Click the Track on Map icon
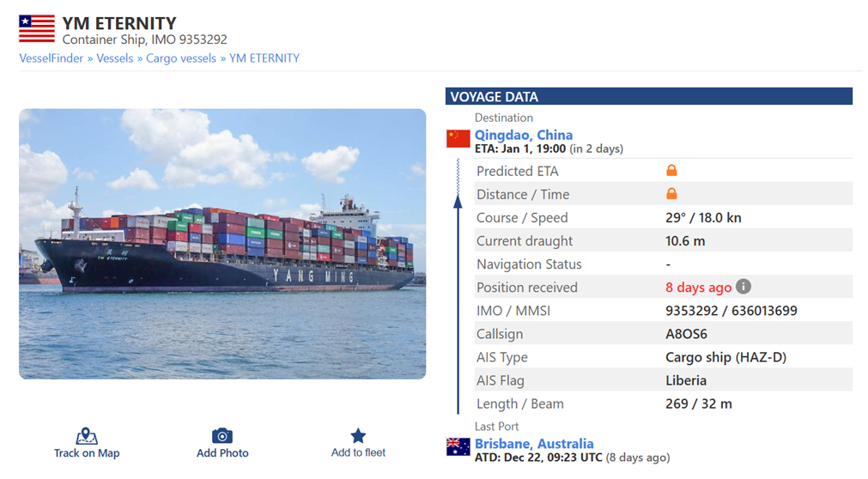This screenshot has width=868, height=479. click(87, 436)
